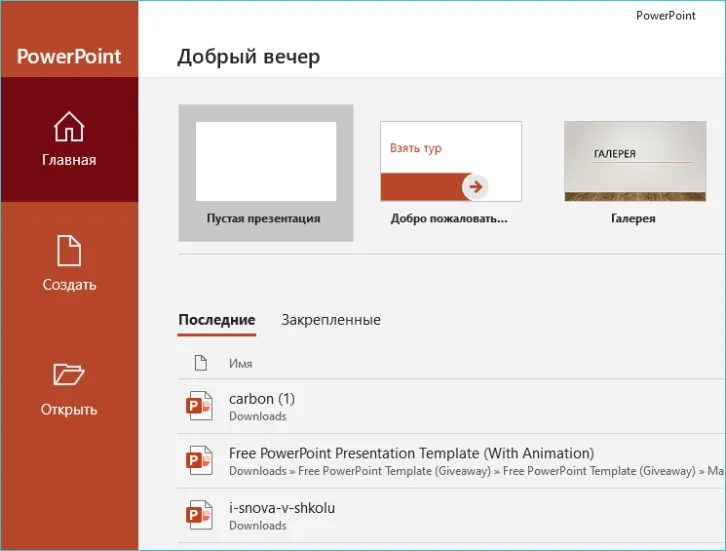Click the Открыть folder icon
726x551 pixels.
(69, 374)
